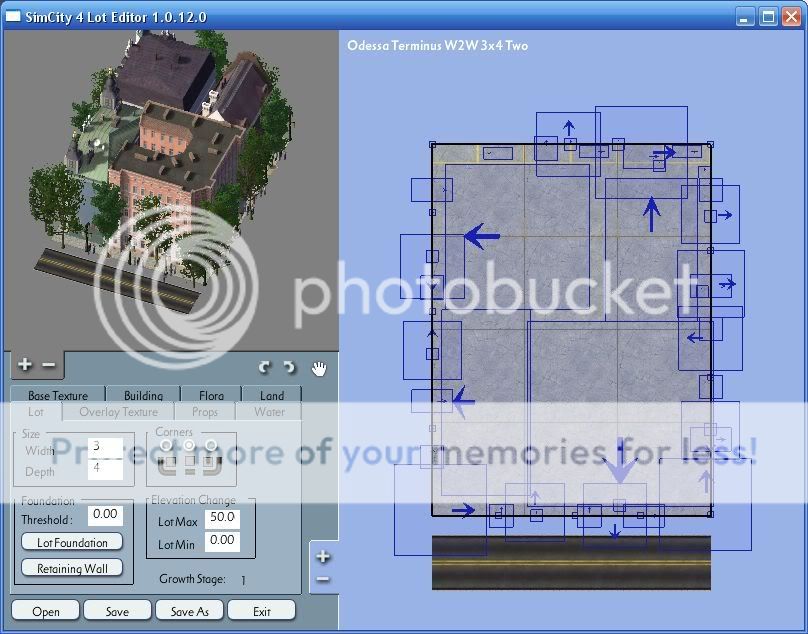
Task: Click the 'SimCity 4 Lot Editor 1.0.12.0' title text
Action: point(116,17)
